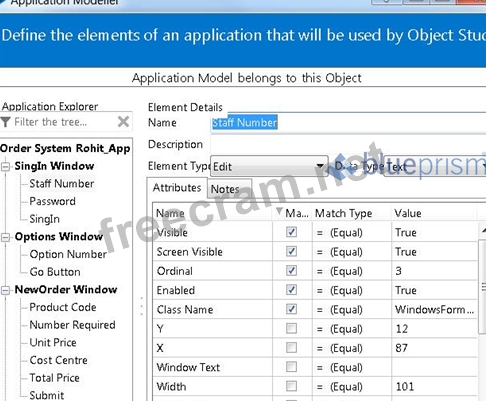Uncheck the Visible attribute match checkbox
486x401 pixels.
(x=291, y=232)
